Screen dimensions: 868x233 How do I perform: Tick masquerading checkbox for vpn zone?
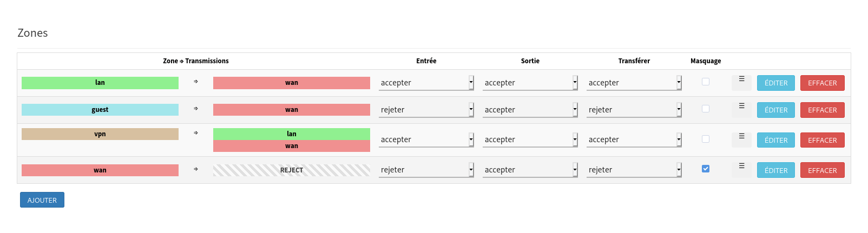point(706,139)
